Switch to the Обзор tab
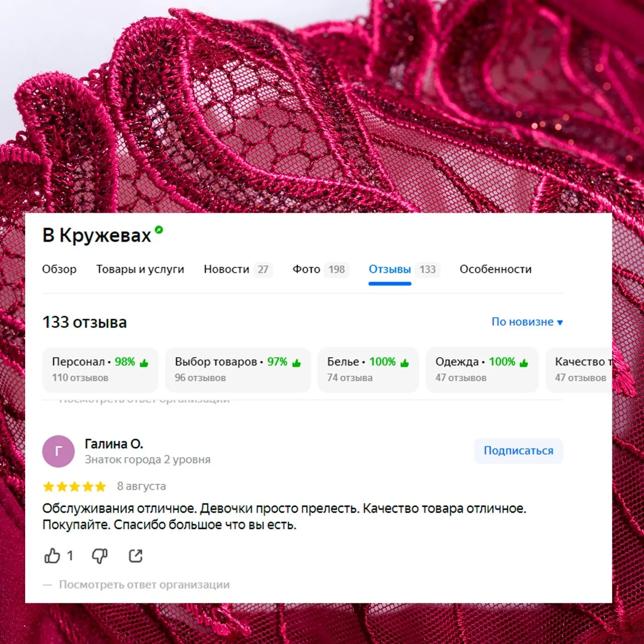 (59, 269)
